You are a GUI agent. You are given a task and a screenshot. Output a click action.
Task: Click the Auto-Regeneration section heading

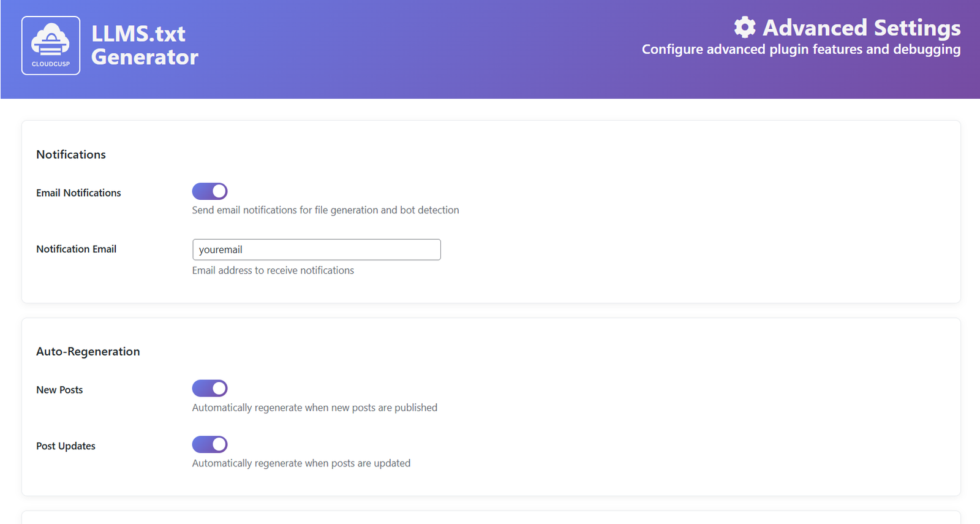click(x=88, y=352)
